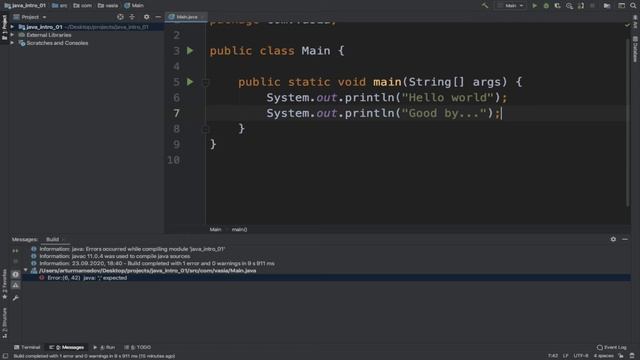This screenshot has width=640, height=360.
Task: Collapse all in the Project panel header
Action: [x=132, y=17]
